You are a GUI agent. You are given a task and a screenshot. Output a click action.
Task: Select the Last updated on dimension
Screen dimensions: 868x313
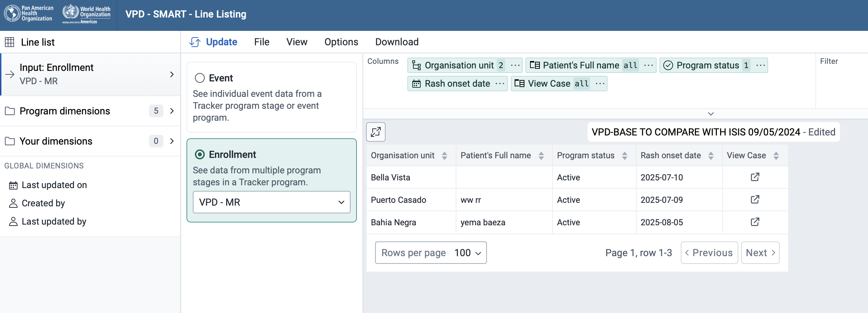[x=54, y=185]
